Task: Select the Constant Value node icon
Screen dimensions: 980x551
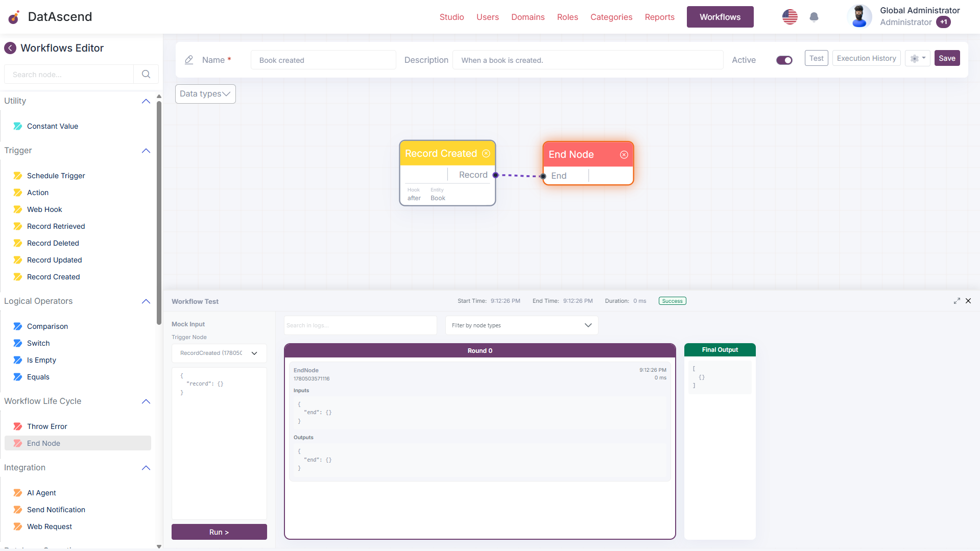Action: click(x=18, y=126)
